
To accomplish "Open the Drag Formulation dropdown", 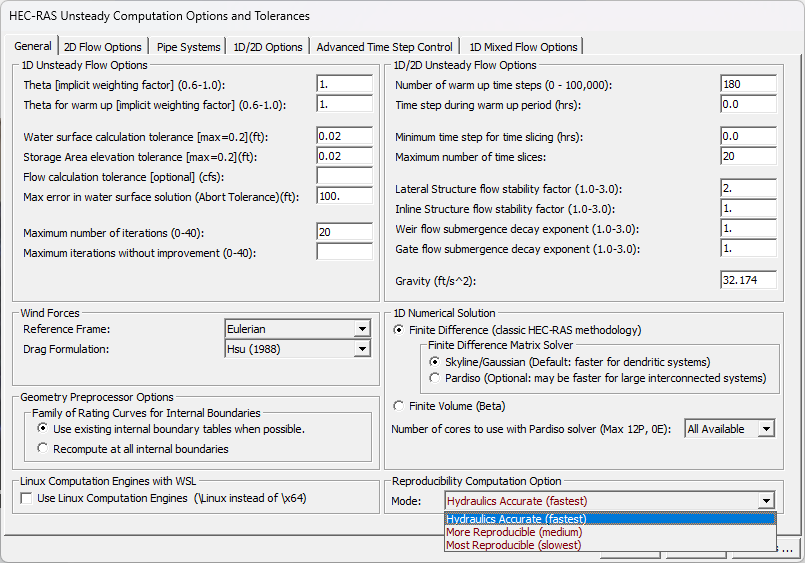I will pyautogui.click(x=361, y=349).
